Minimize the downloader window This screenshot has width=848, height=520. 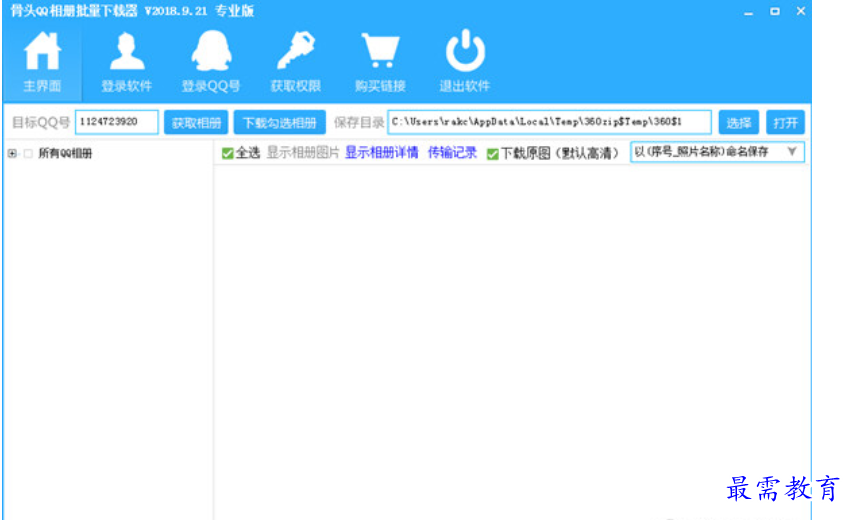pyautogui.click(x=748, y=12)
